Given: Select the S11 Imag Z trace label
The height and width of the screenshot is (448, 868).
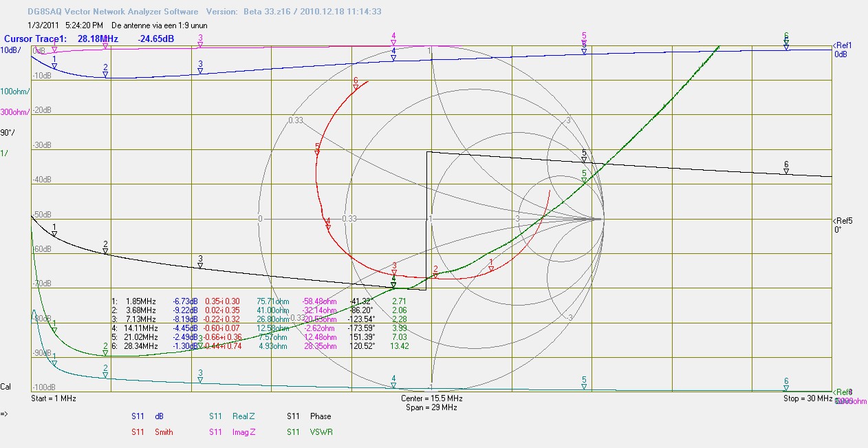Looking at the screenshot, I should pyautogui.click(x=232, y=432).
